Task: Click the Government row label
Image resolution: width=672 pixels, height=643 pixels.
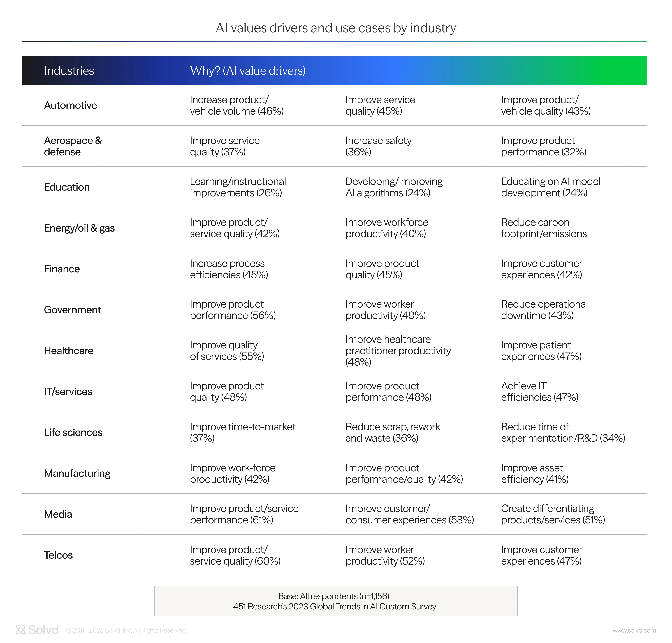Action: coord(72,309)
